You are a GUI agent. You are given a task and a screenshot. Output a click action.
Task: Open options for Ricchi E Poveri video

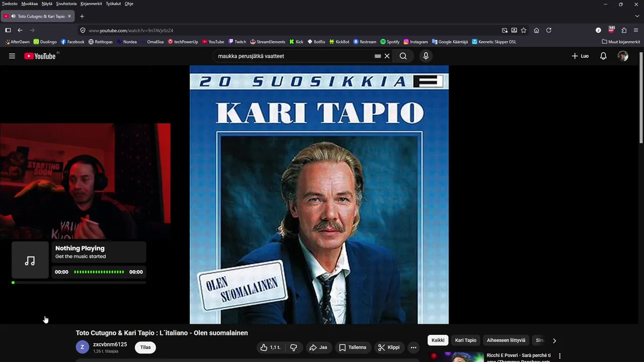[x=559, y=356]
